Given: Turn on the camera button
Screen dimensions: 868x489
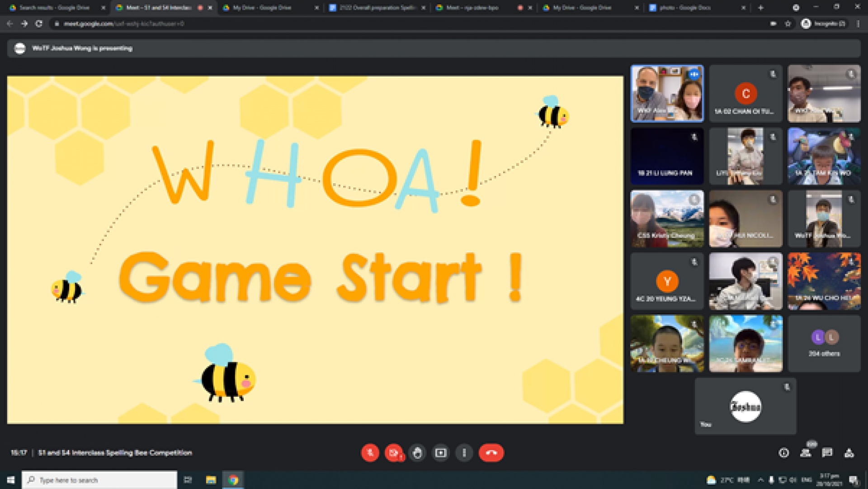Looking at the screenshot, I should pyautogui.click(x=394, y=453).
